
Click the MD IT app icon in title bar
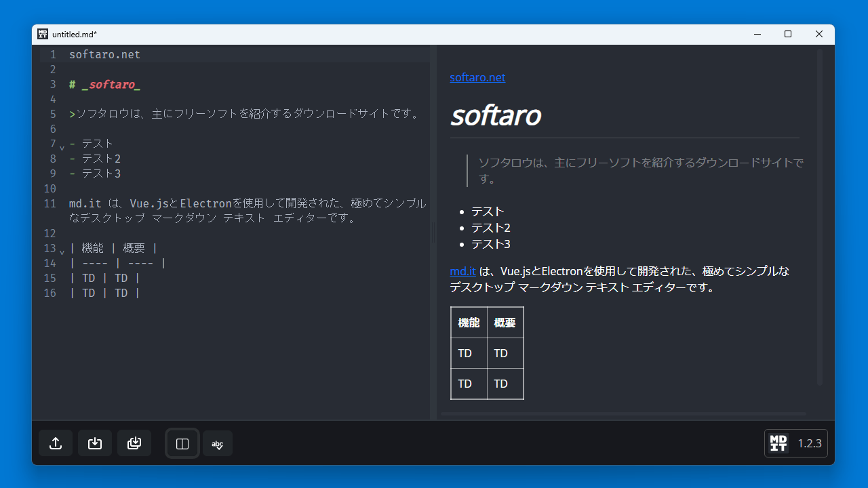tap(43, 34)
